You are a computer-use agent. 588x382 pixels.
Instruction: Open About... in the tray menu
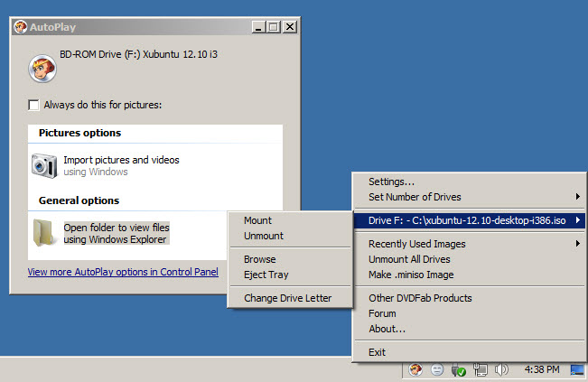click(470, 329)
